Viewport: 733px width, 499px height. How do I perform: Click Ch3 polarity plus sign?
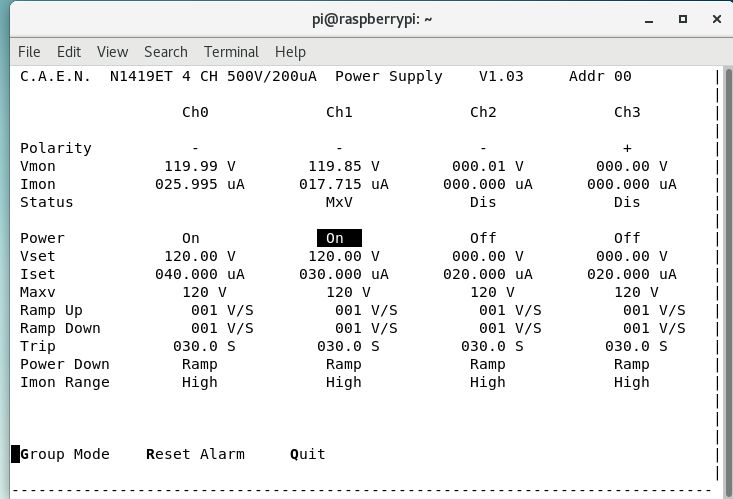(x=627, y=148)
